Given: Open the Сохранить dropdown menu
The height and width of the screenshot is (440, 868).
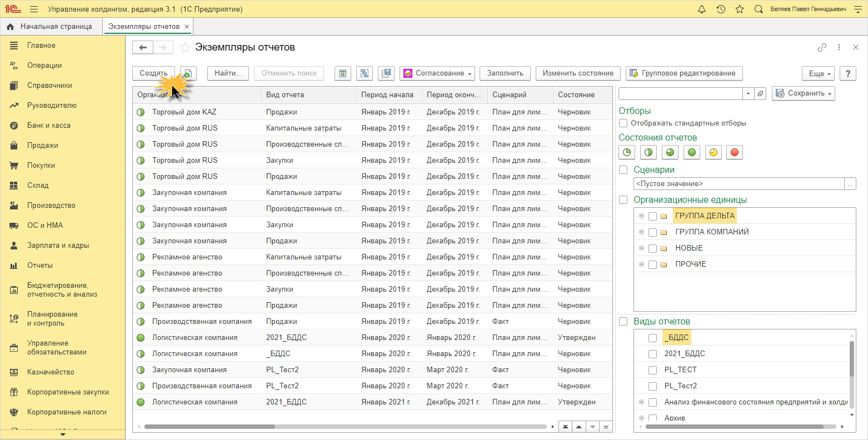Looking at the screenshot, I should pyautogui.click(x=804, y=93).
